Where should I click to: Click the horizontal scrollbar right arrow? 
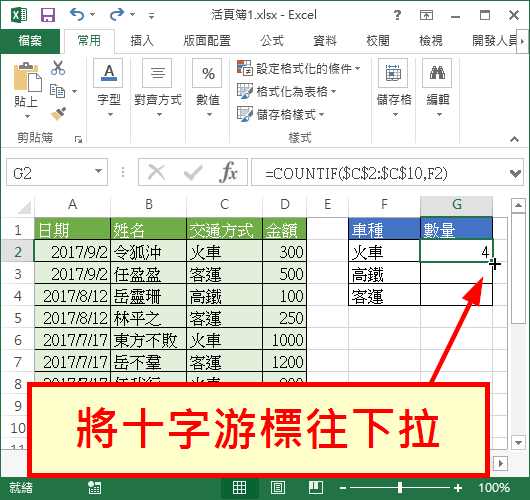(x=500, y=463)
